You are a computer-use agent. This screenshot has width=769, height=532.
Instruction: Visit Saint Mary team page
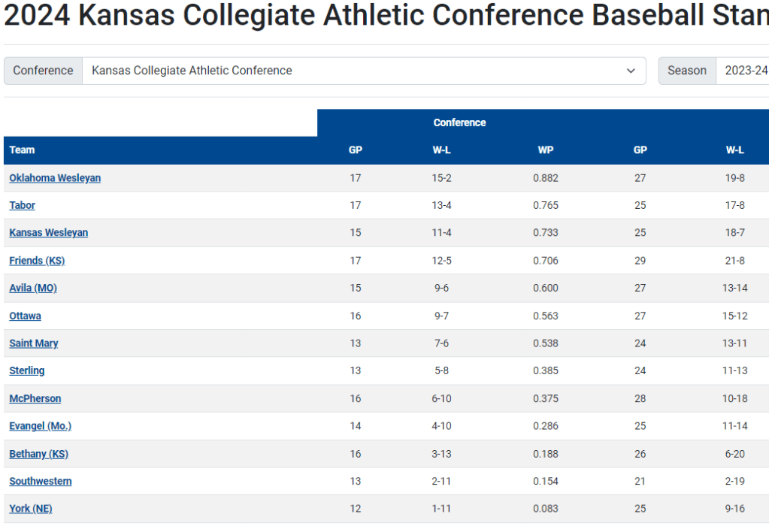34,343
